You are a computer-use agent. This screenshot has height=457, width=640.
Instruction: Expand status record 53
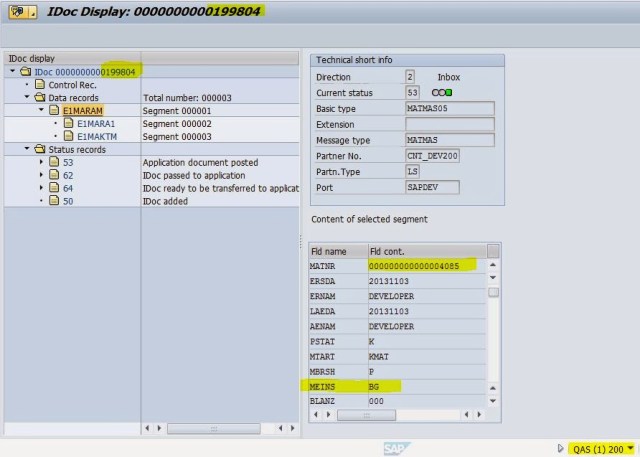pos(39,162)
